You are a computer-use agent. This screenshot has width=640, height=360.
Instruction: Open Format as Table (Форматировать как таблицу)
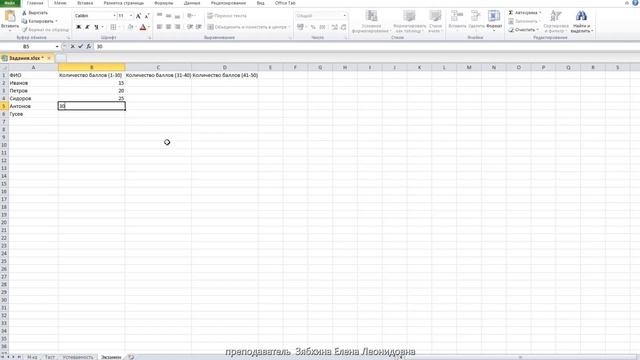click(409, 22)
